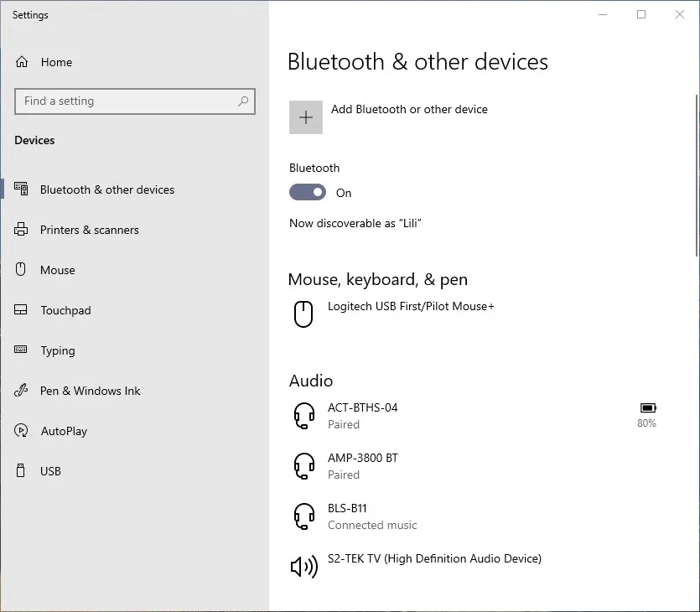Click the ACT-BTHS-04 headset icon
The width and height of the screenshot is (700, 612).
303,416
